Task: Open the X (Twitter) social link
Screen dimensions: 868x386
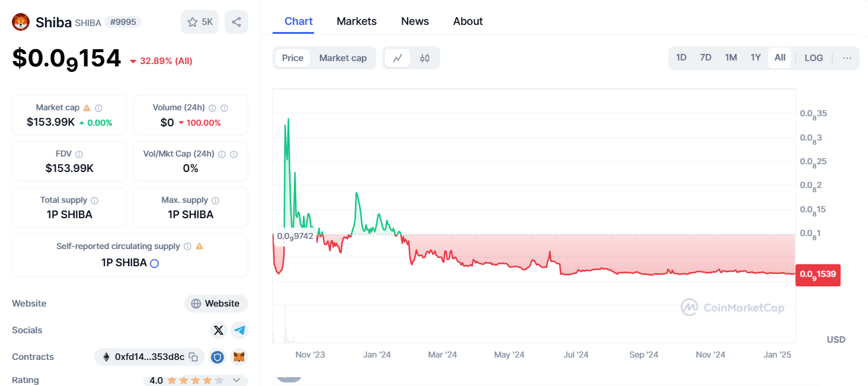Action: pyautogui.click(x=219, y=330)
